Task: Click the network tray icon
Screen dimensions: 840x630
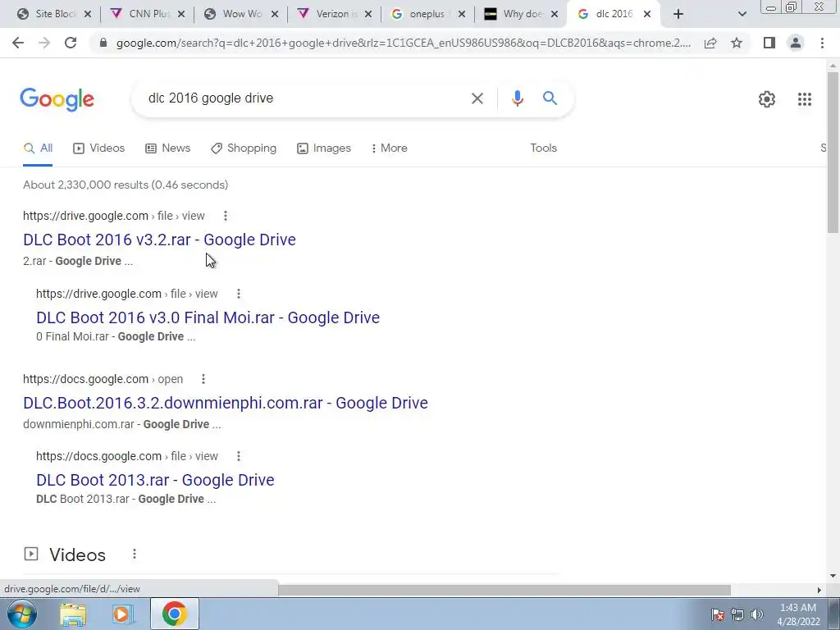Action: pos(737,614)
